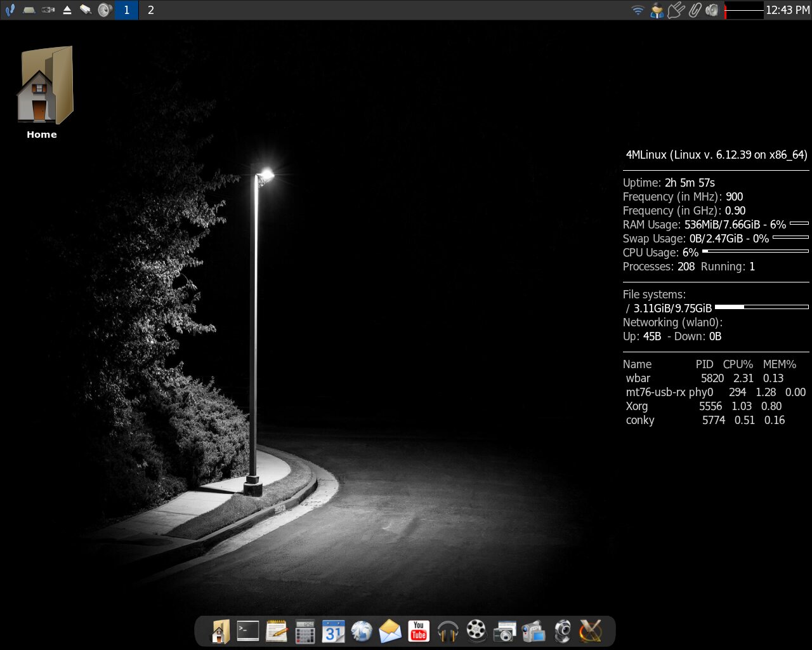Viewport: 812px width, 650px height.
Task: Select workspace 1 in the pager
Action: pyautogui.click(x=126, y=10)
